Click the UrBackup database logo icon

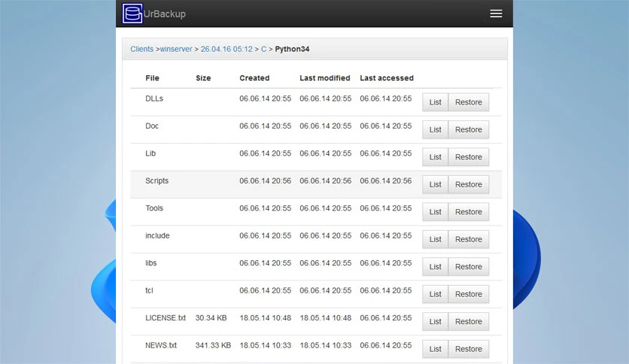[132, 14]
